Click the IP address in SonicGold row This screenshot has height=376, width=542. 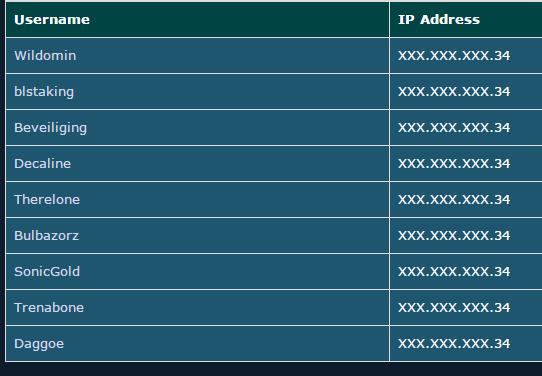coord(454,271)
